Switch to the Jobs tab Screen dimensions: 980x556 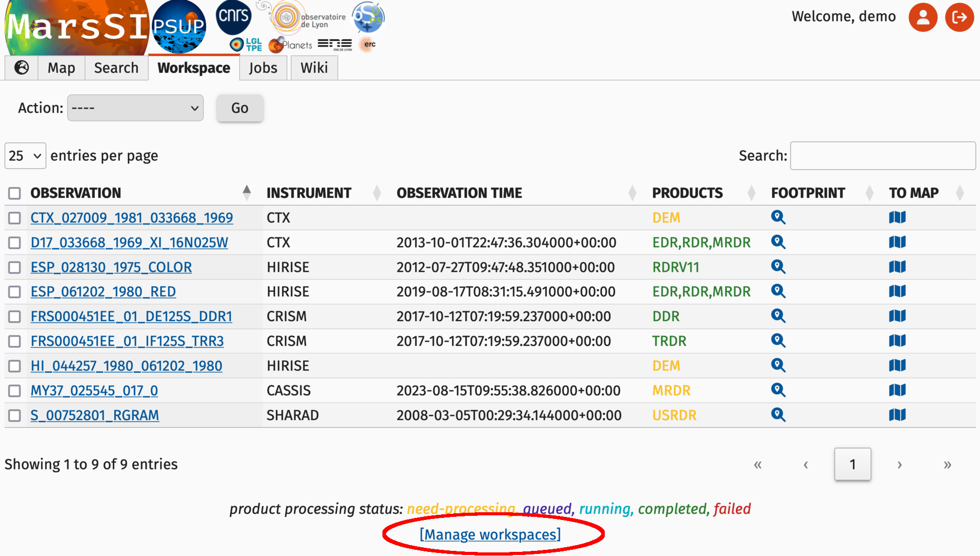pyautogui.click(x=263, y=68)
